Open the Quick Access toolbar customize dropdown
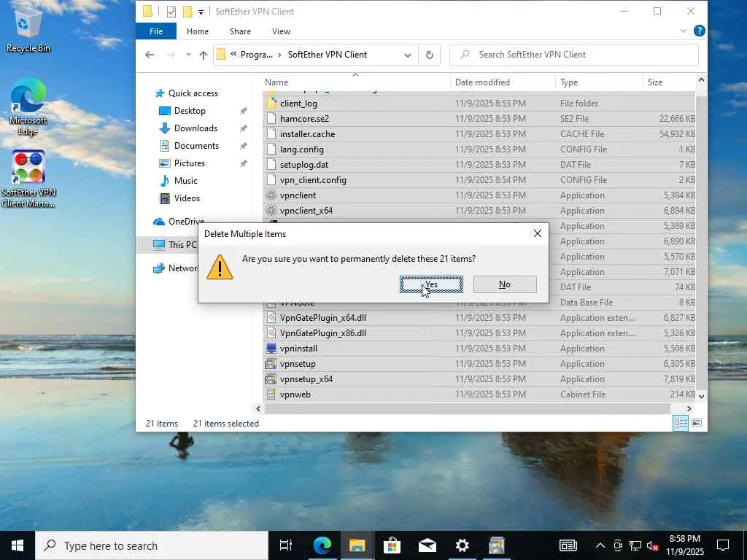 point(201,12)
